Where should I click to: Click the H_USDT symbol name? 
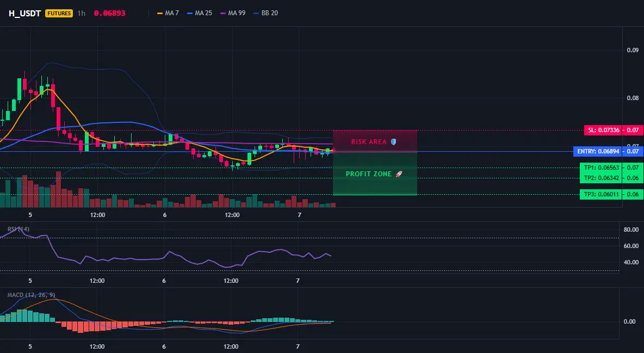pos(24,13)
